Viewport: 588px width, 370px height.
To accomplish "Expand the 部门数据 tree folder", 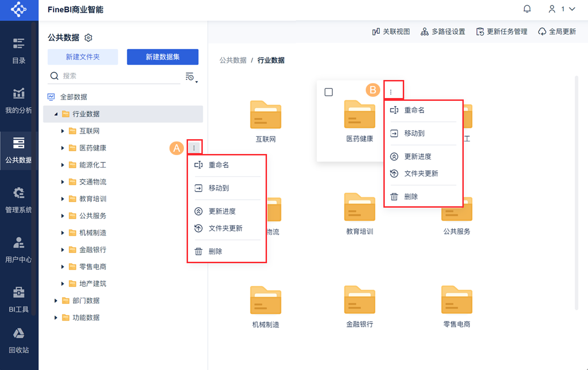I will click(x=56, y=301).
